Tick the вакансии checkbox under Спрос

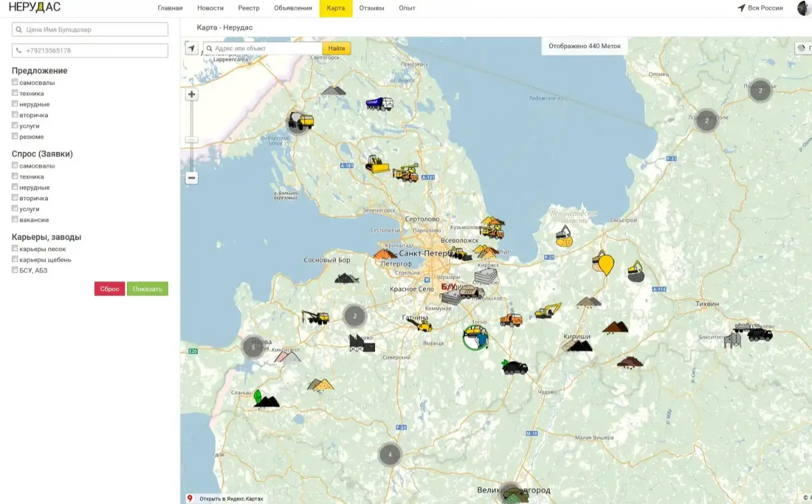15,219
